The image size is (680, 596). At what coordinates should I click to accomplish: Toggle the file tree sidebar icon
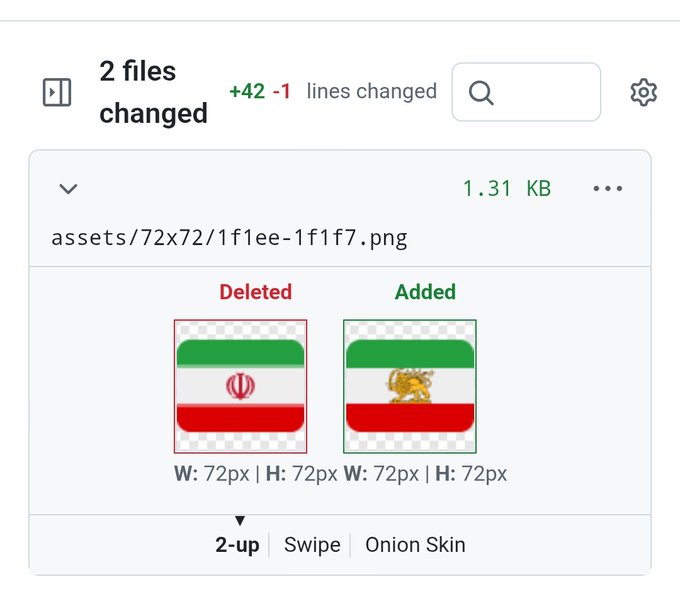pyautogui.click(x=57, y=93)
